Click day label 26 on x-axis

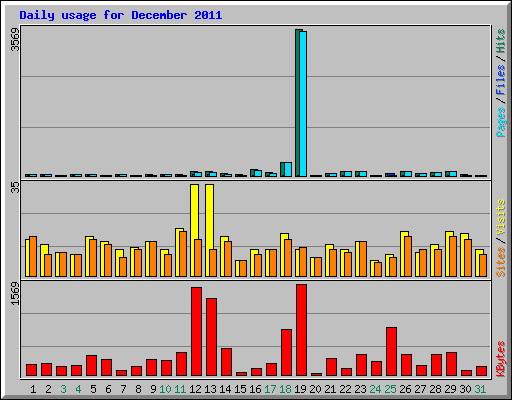pyautogui.click(x=405, y=389)
